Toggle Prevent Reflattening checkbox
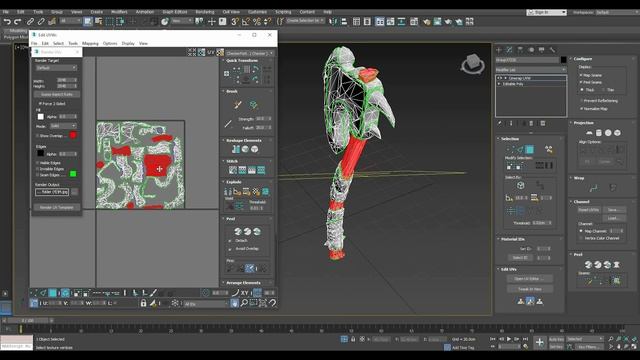The image size is (640, 360). (x=581, y=100)
